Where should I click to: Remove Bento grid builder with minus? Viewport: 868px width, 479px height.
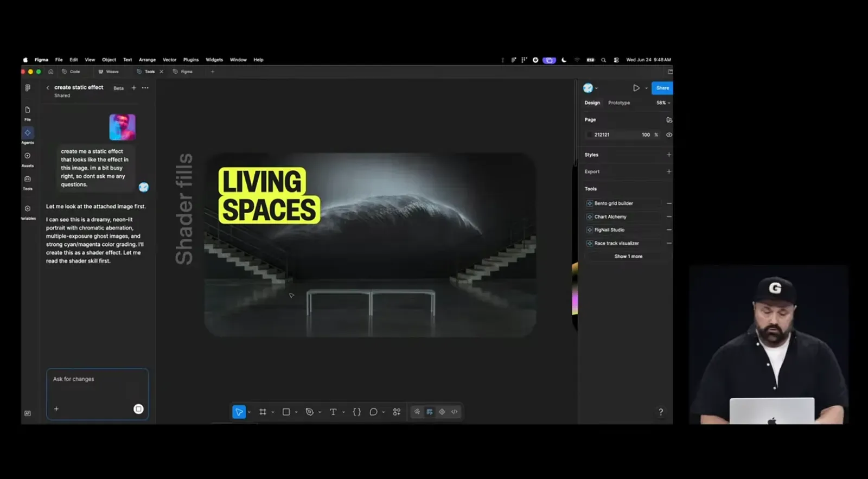[669, 203]
